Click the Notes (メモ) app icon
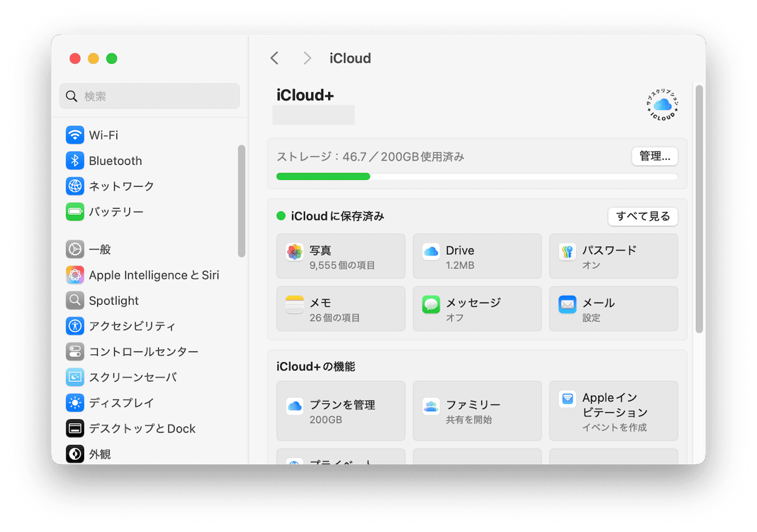Viewport: 757px width, 532px height. pyautogui.click(x=294, y=304)
